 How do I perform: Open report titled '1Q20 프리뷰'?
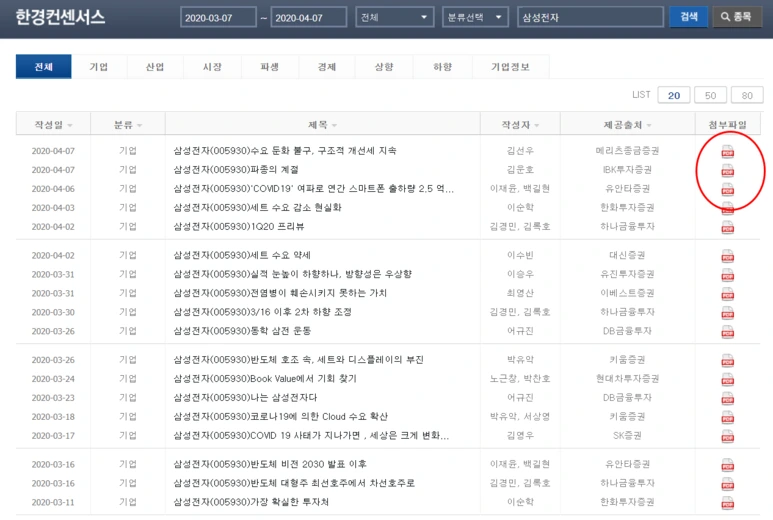[239, 227]
